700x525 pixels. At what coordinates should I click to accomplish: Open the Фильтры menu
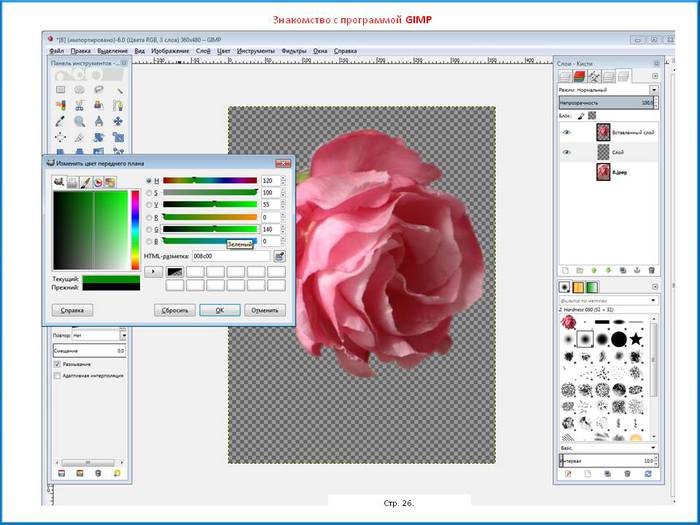click(x=294, y=51)
